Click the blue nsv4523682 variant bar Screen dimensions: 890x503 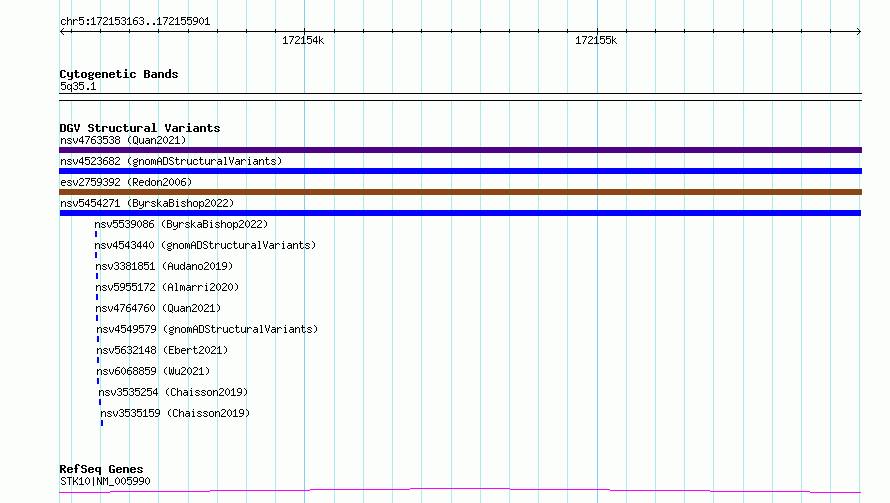(460, 171)
